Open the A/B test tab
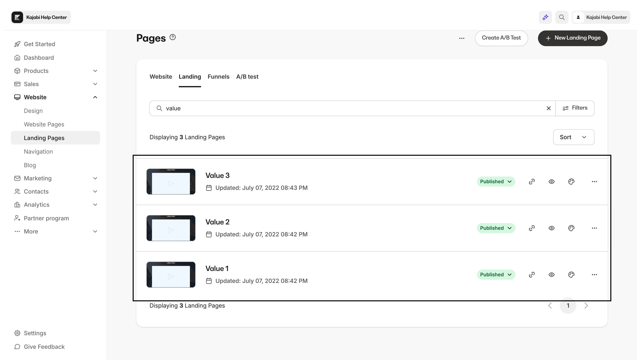This screenshot has width=641, height=364. [x=247, y=77]
